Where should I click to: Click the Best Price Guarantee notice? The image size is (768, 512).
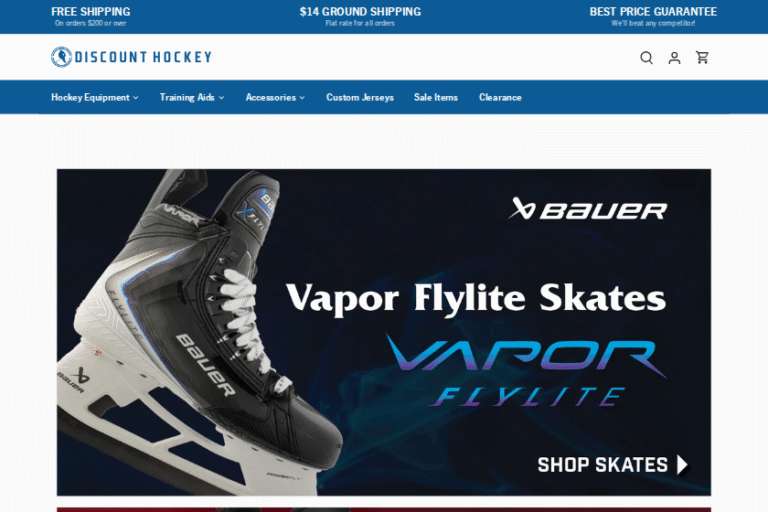[653, 16]
